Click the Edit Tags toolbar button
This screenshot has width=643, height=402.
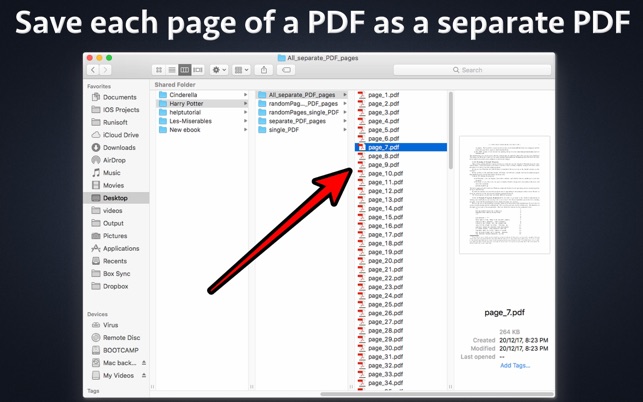pyautogui.click(x=286, y=70)
